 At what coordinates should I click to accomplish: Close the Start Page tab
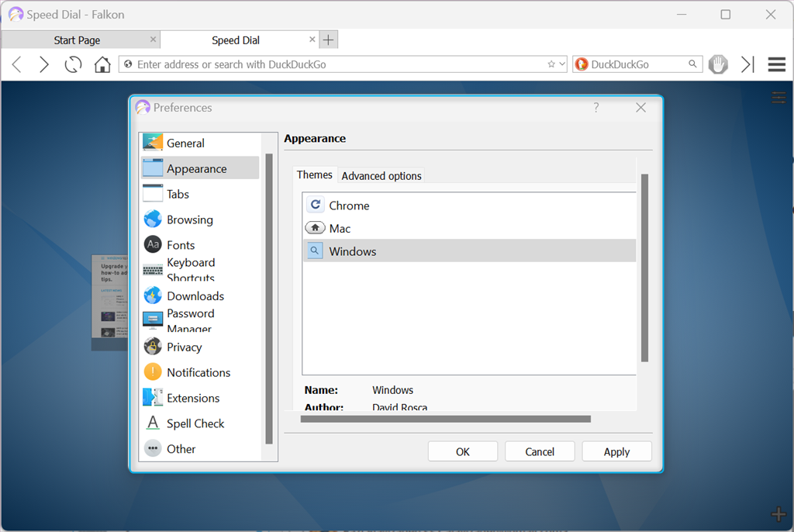[153, 39]
